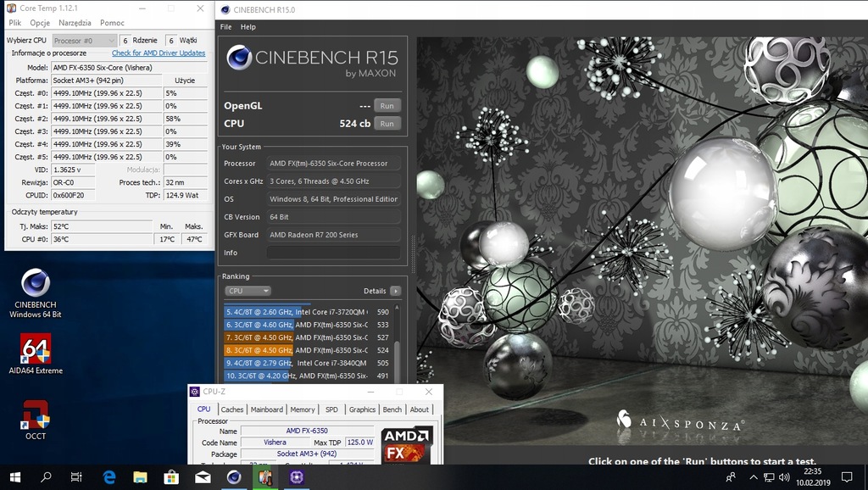Click the Cinebench title bar logo icon
The image size is (868, 490).
pyautogui.click(x=225, y=10)
